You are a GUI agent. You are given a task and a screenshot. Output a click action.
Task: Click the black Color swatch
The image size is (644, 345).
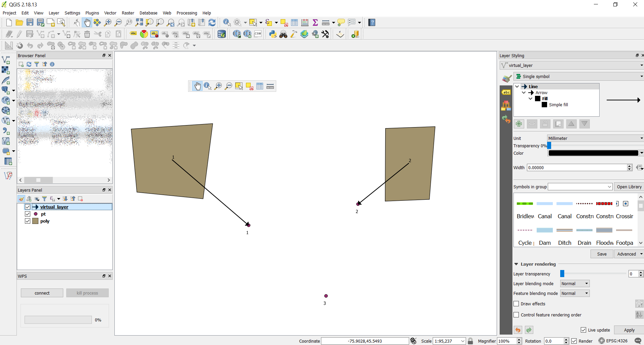point(593,153)
